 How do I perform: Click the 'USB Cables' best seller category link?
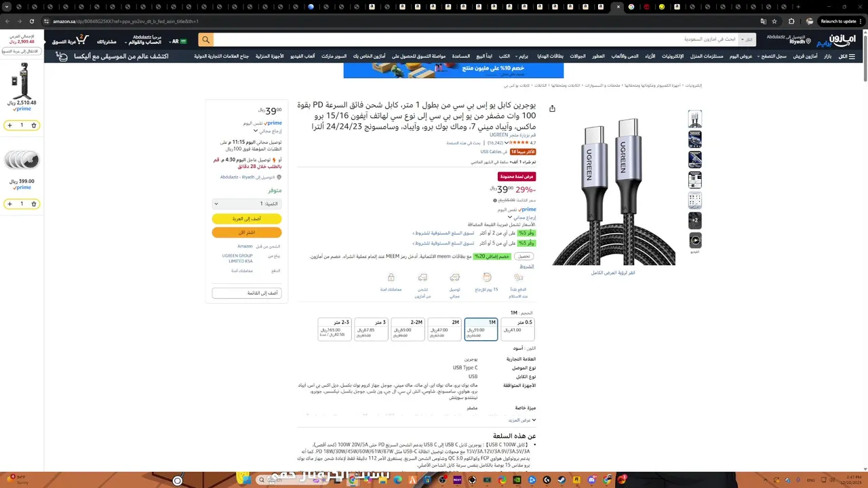(x=491, y=152)
